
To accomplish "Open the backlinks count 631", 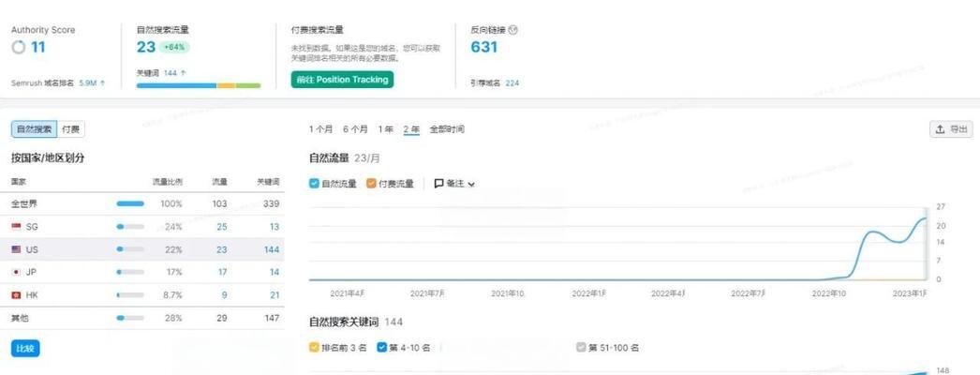I will click(x=483, y=47).
